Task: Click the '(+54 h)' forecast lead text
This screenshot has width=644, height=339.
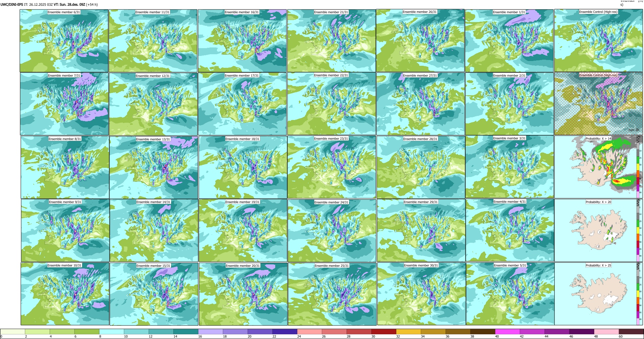Action: pos(92,5)
